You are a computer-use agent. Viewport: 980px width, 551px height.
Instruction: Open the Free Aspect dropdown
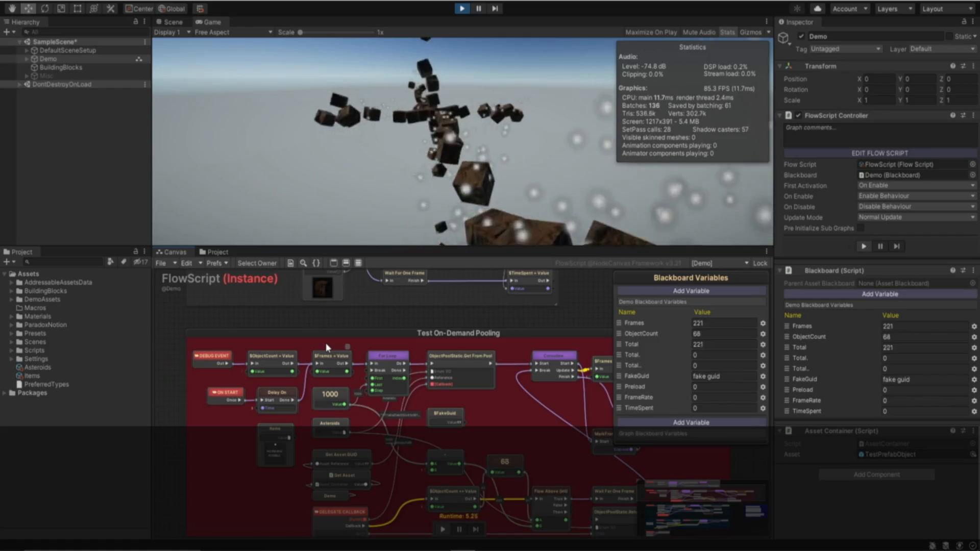tap(233, 32)
